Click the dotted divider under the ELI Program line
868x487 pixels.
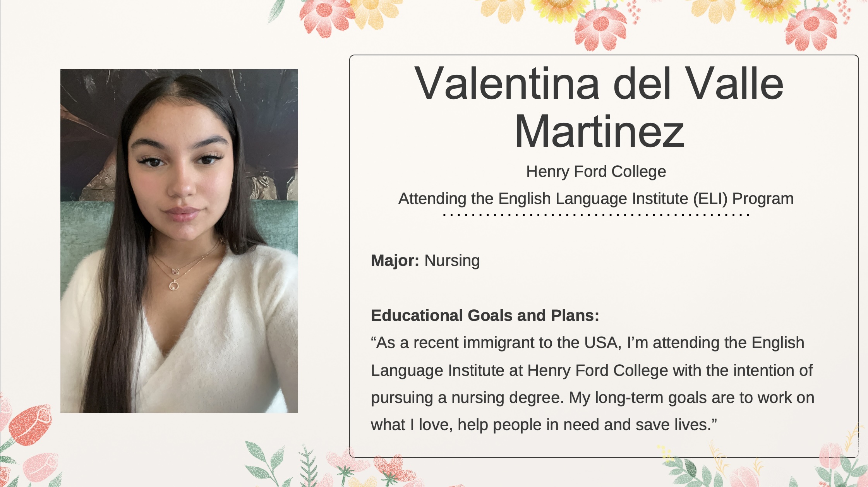(x=596, y=215)
